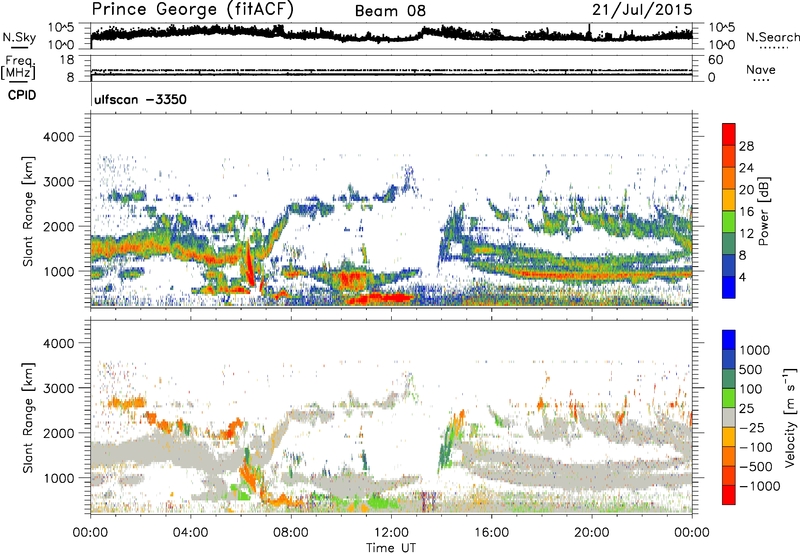Screen dimensions: 800x554
Task: Click the "20:00" time tick label
Action: click(x=592, y=533)
